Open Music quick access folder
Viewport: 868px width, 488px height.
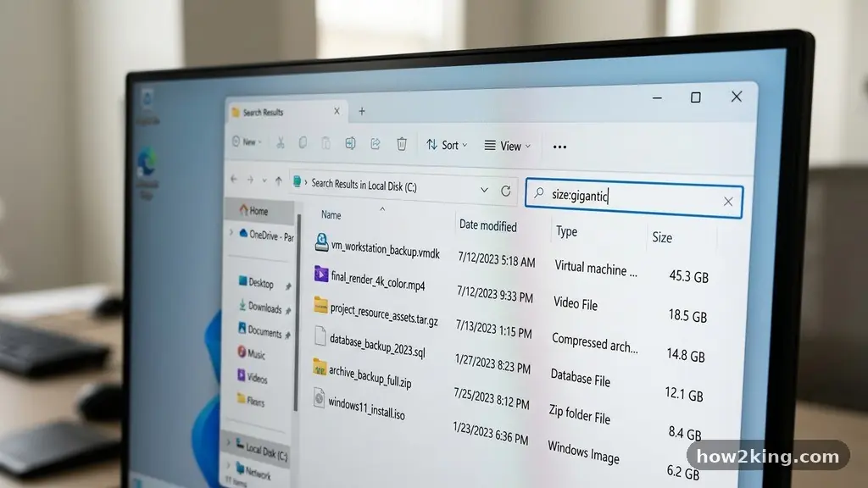pos(251,353)
